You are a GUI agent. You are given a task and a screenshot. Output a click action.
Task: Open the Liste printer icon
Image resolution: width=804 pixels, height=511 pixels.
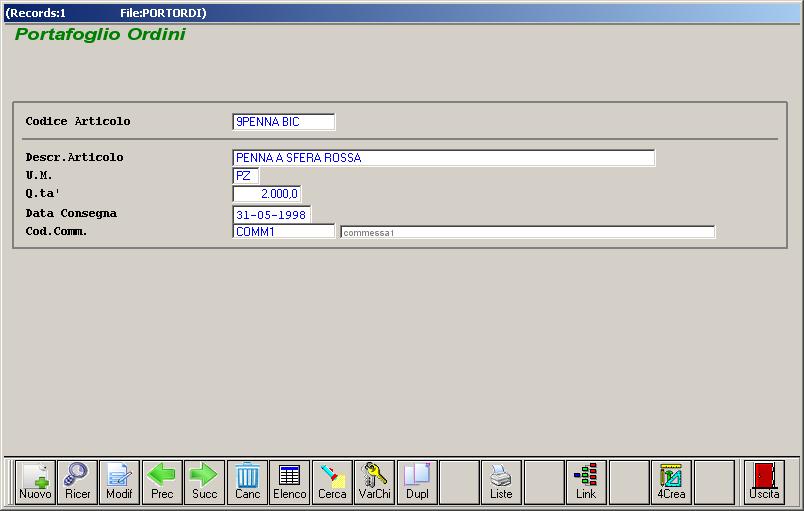click(501, 482)
